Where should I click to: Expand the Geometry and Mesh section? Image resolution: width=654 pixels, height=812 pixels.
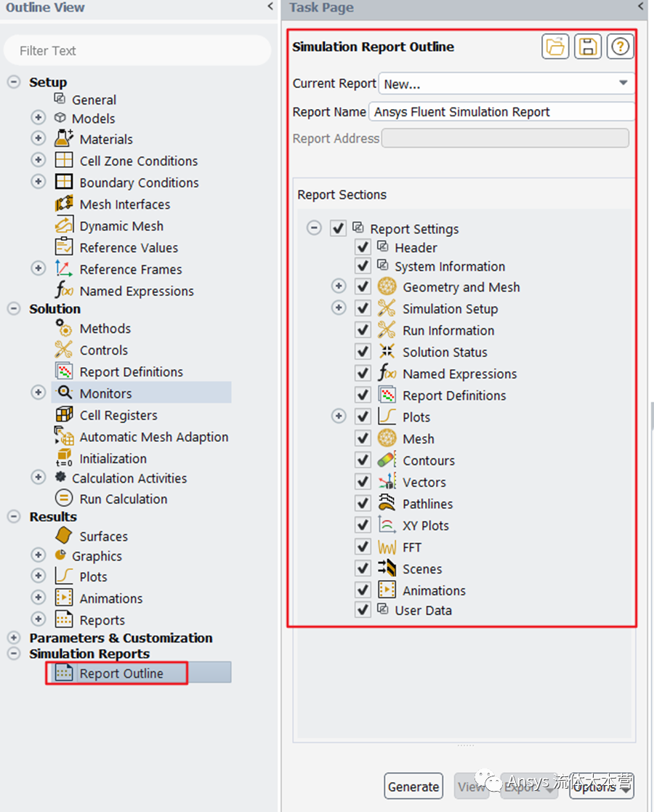point(339,287)
